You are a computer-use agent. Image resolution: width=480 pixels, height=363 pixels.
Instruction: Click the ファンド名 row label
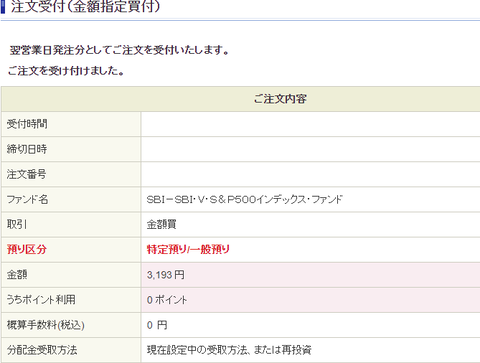coord(28,199)
